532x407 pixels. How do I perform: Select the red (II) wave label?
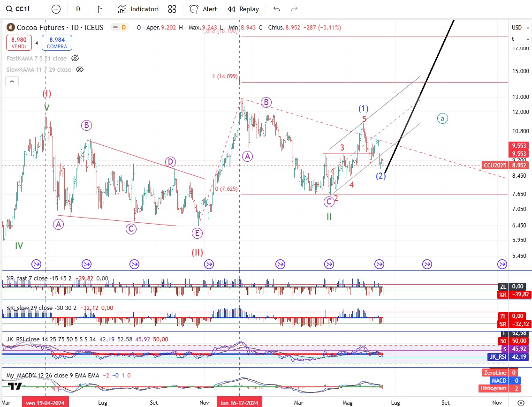coord(197,252)
